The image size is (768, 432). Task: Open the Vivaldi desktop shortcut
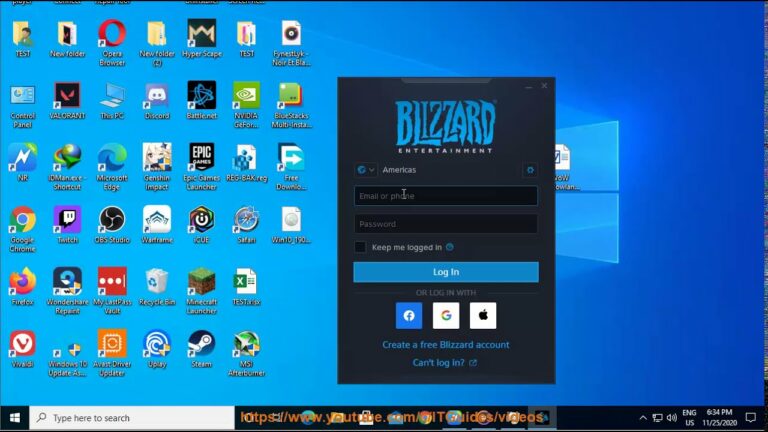click(x=23, y=349)
